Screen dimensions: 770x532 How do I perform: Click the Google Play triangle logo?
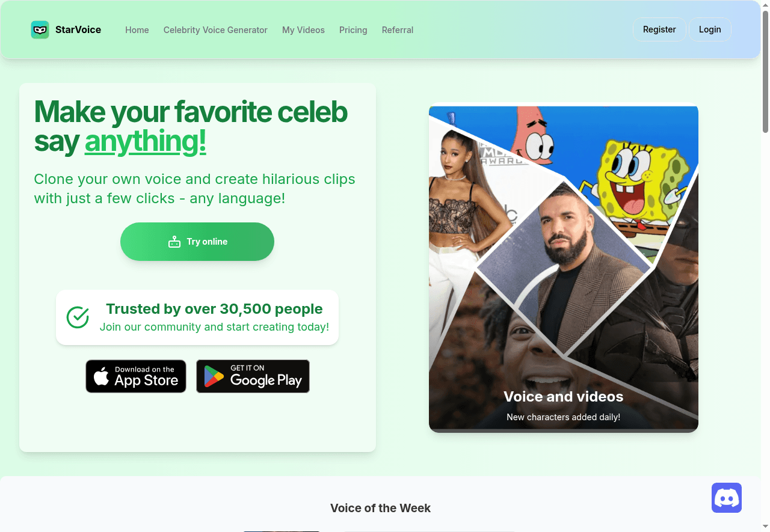pyautogui.click(x=214, y=376)
